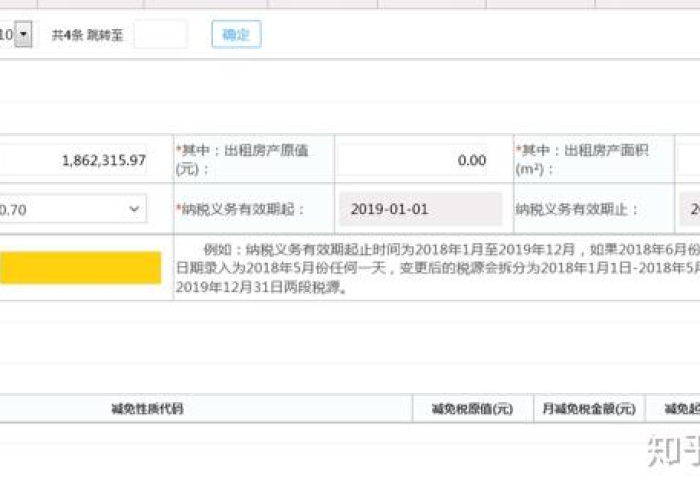Click the 出租房产原值 0.00 field
Image resolution: width=700 pixels, height=500 pixels.
click(x=413, y=160)
